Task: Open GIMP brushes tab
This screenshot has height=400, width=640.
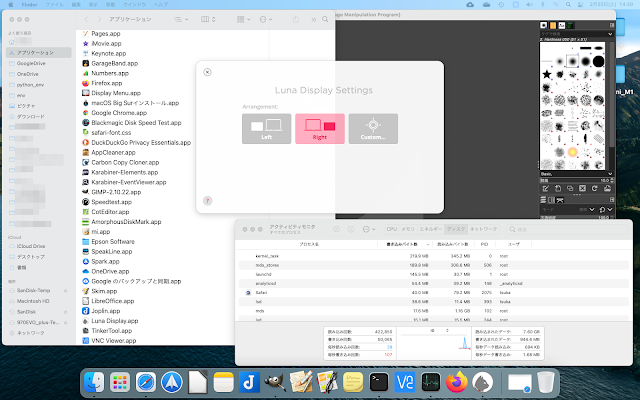Action: click(544, 25)
